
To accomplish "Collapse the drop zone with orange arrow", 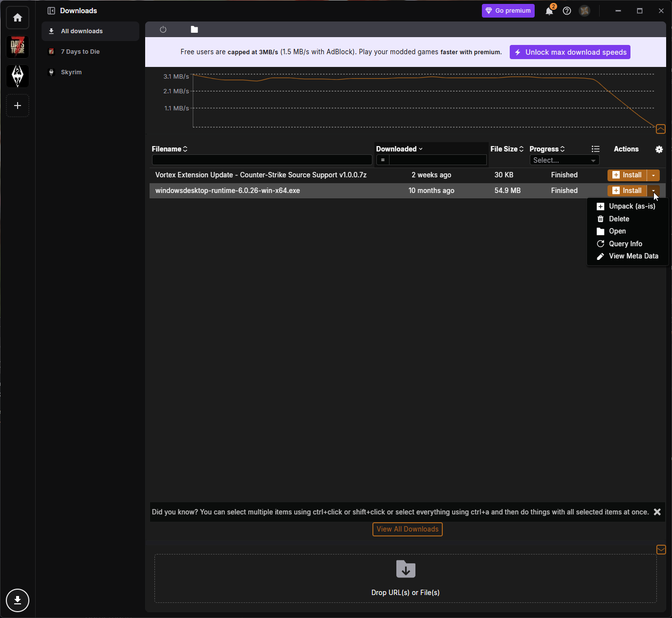I will [661, 550].
